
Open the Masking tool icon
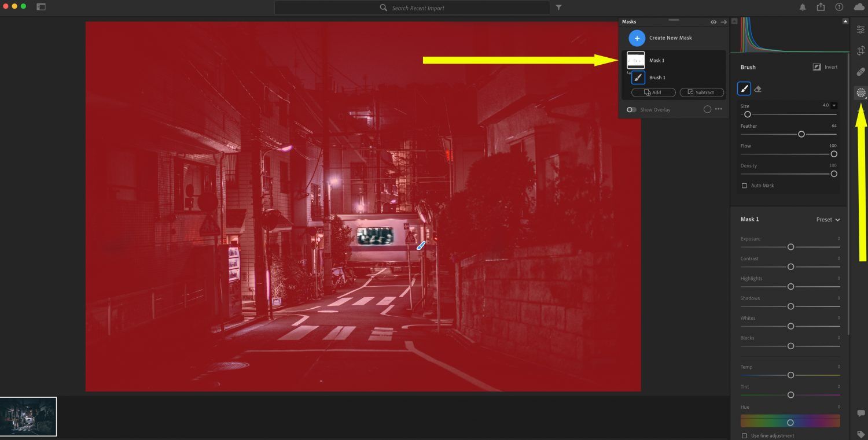(x=860, y=93)
